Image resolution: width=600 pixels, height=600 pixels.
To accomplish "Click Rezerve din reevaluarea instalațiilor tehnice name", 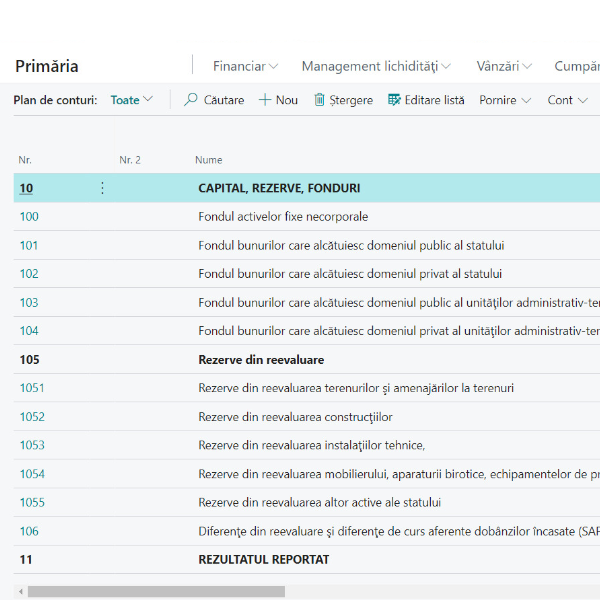I will pyautogui.click(x=312, y=445).
